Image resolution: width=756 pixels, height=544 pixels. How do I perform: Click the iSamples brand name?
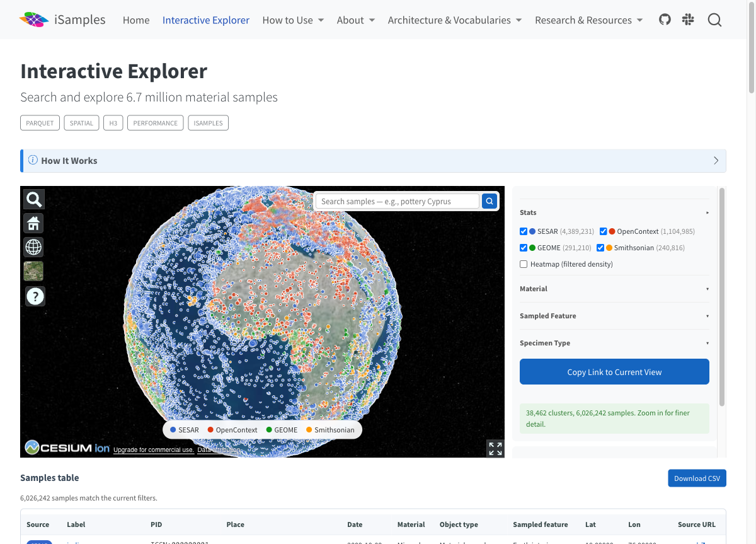click(x=80, y=20)
